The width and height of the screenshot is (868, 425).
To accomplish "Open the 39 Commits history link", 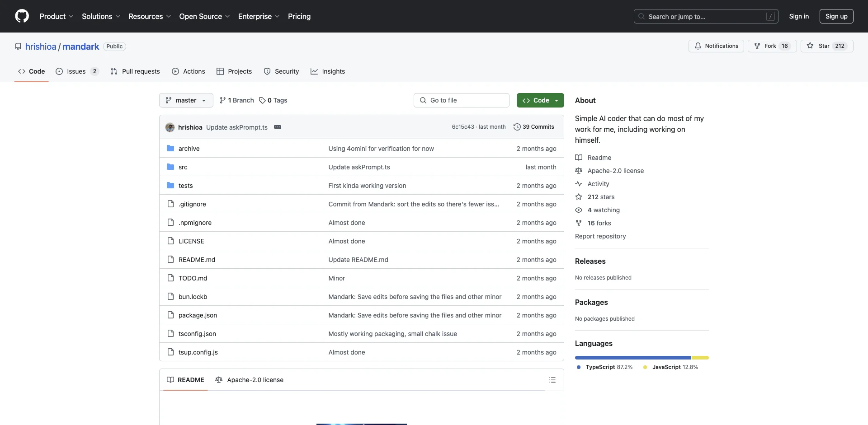I will pyautogui.click(x=534, y=127).
